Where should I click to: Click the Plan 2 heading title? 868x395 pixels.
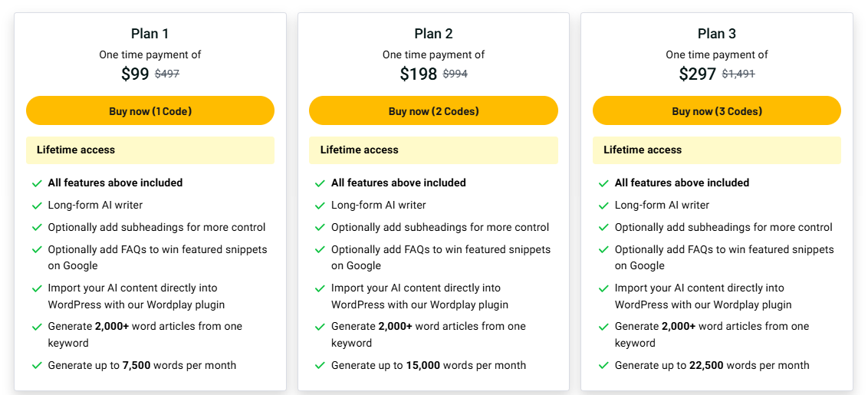433,34
